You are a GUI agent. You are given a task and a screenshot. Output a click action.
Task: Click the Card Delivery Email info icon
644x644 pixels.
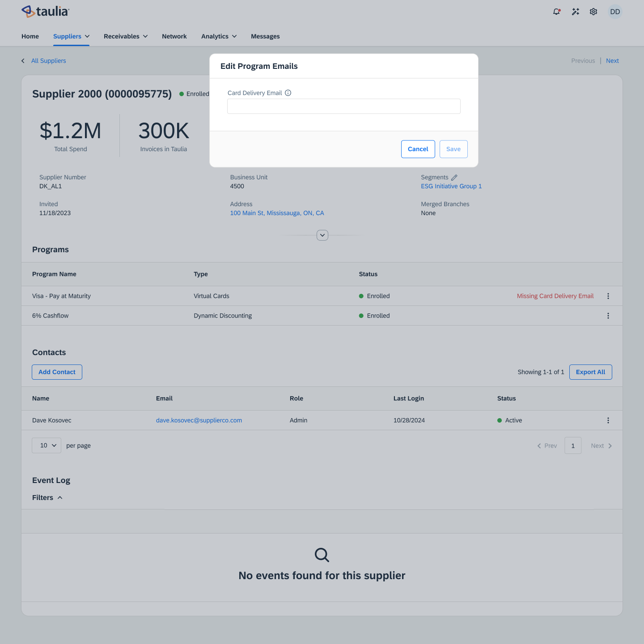[288, 93]
